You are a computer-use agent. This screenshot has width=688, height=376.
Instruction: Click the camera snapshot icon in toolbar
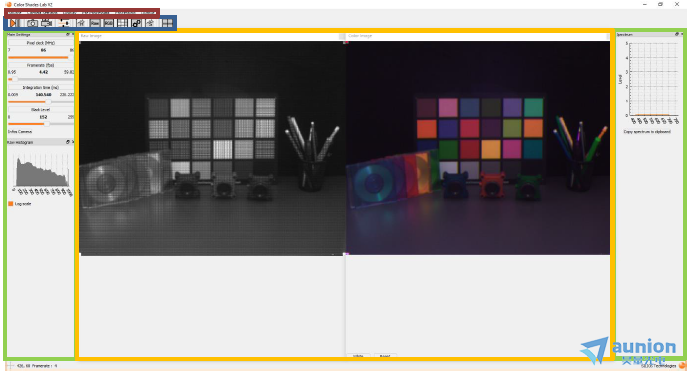point(32,23)
